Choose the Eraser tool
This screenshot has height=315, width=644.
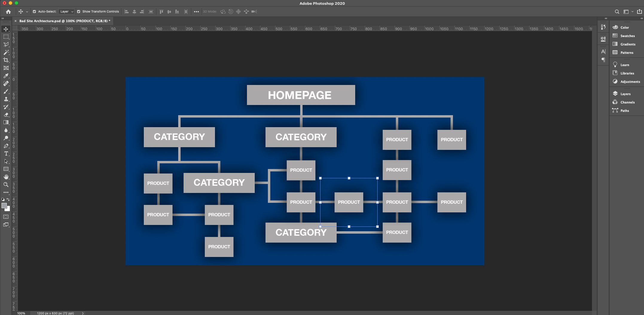6,115
